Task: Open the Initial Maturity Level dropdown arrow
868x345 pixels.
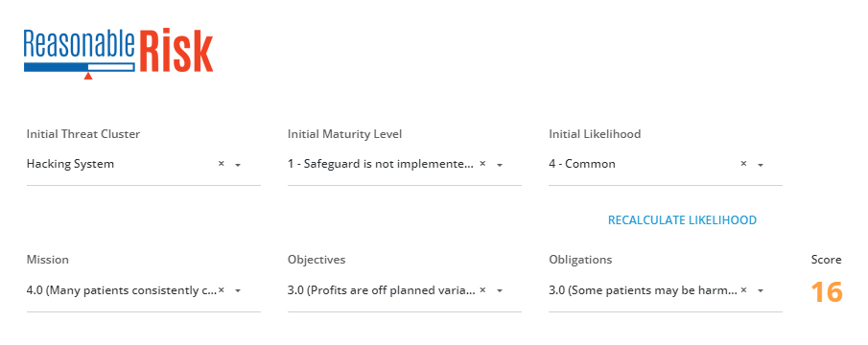Action: point(500,165)
